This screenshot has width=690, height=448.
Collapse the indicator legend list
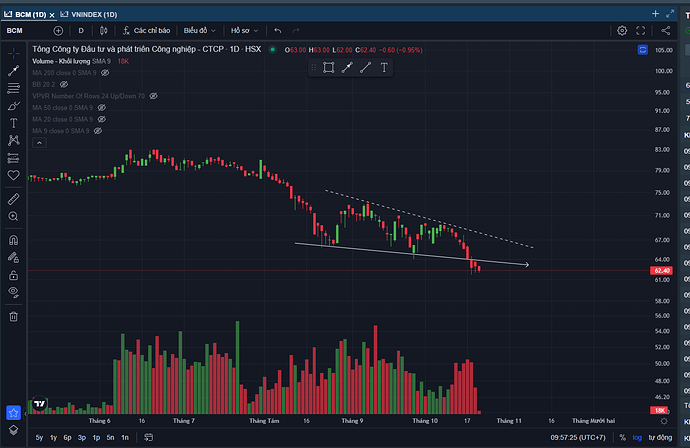tap(38, 143)
